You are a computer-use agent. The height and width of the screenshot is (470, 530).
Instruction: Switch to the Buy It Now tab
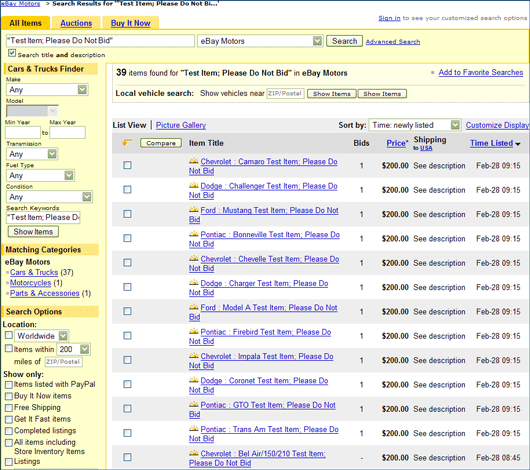tap(130, 23)
